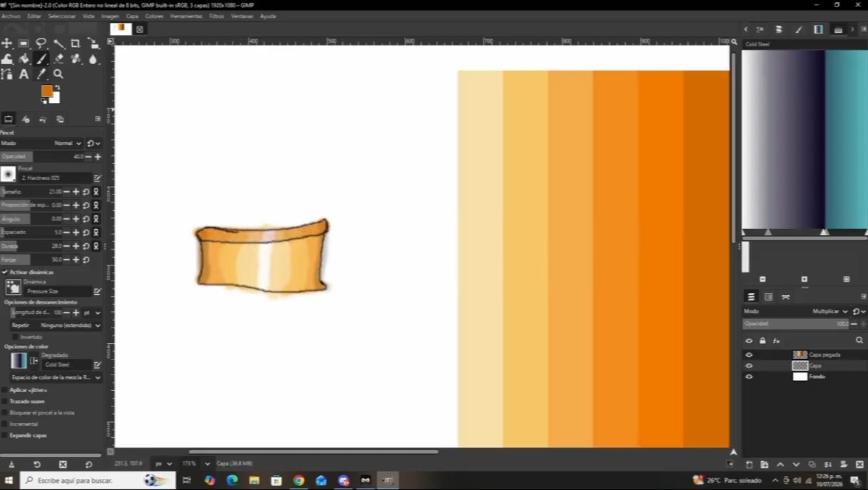
Task: Select the Heal tool
Action: 76,59
